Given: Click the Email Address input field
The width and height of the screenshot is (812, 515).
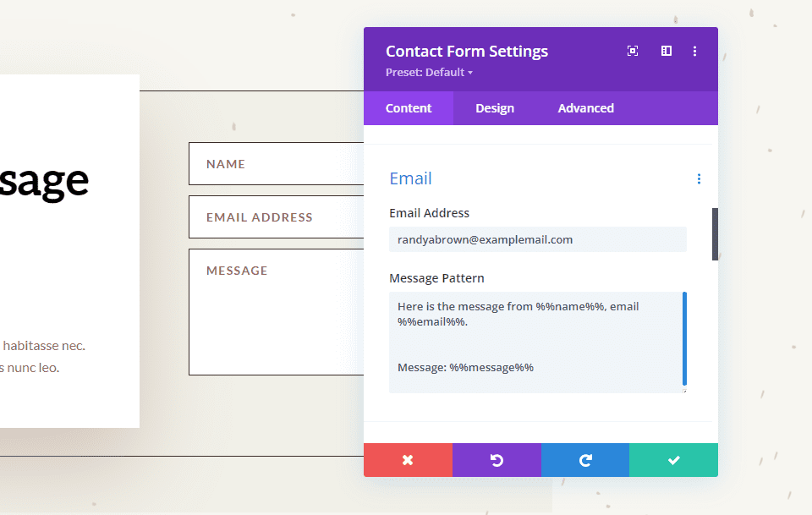Looking at the screenshot, I should [x=537, y=239].
